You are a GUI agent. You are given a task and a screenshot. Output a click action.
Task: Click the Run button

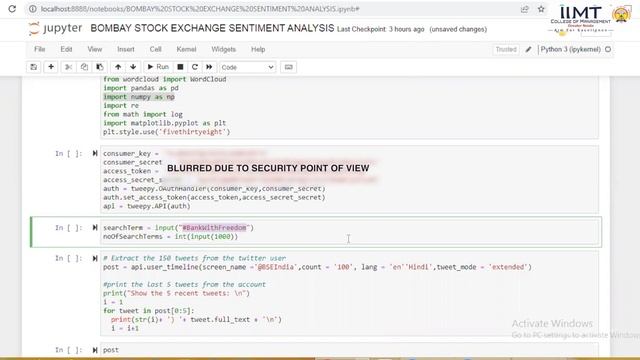pos(158,67)
